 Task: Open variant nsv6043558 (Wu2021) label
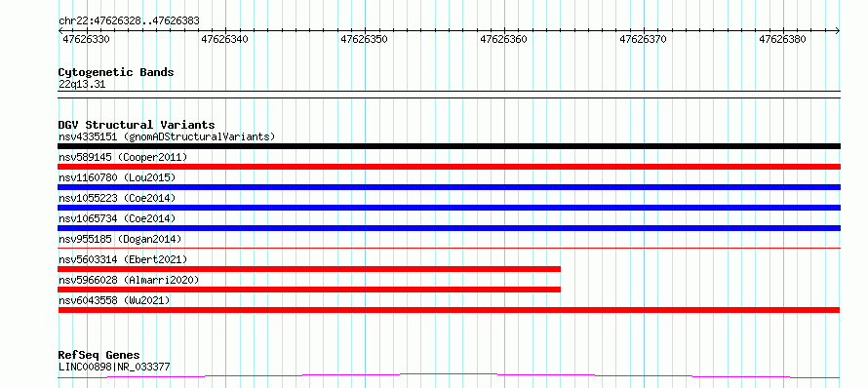click(x=114, y=300)
